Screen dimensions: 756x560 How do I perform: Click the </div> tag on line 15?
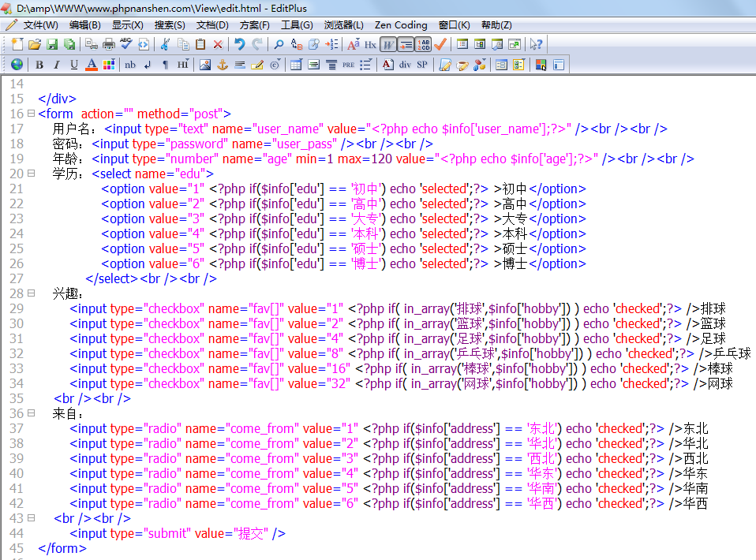(58, 99)
